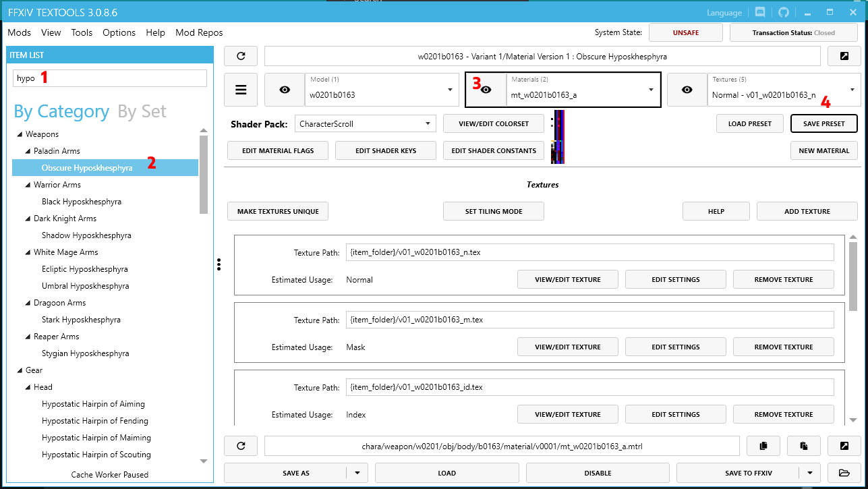Open the GitHub icon in title bar
The image size is (868, 489).
783,12
